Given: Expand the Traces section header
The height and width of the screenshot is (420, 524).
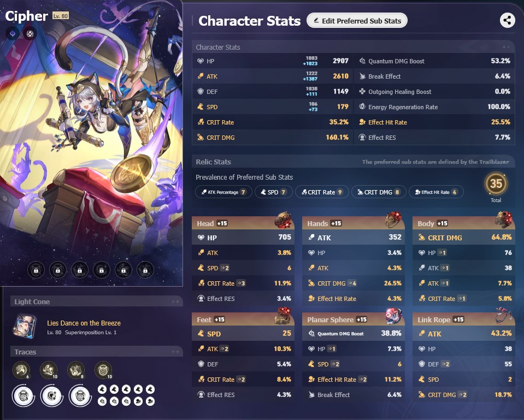Looking at the screenshot, I should pos(96,352).
